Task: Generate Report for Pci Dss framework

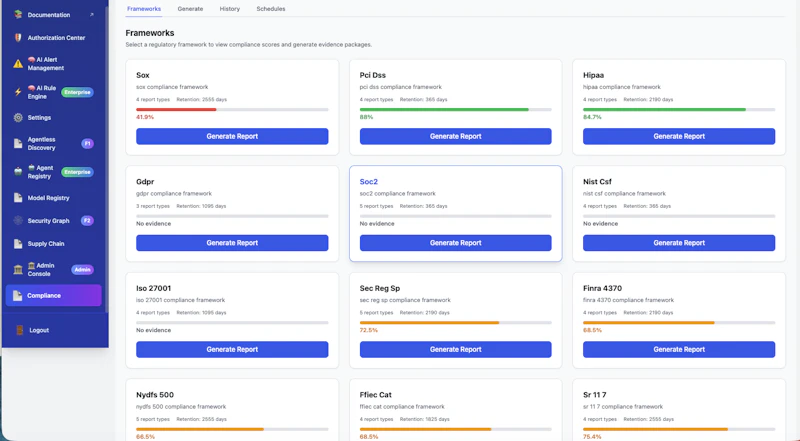Action: 456,136
